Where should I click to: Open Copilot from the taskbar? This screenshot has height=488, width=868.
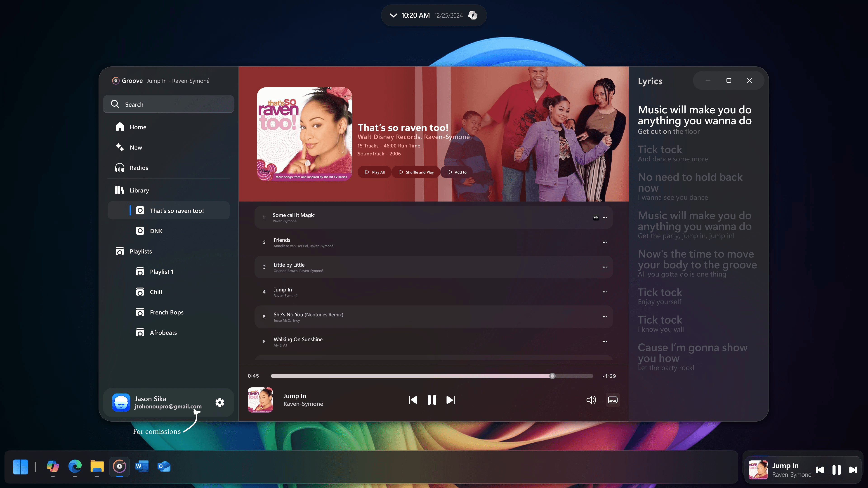tap(53, 467)
